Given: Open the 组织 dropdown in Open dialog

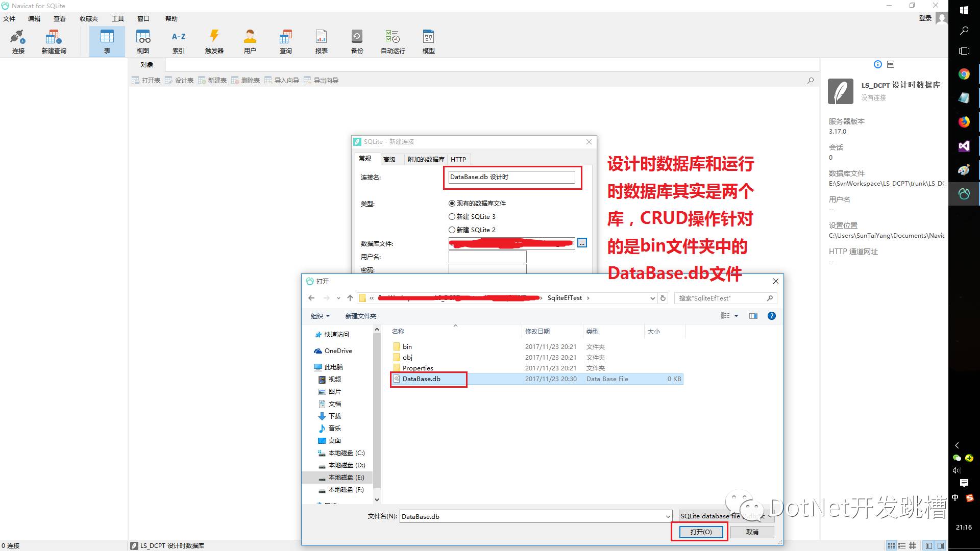Looking at the screenshot, I should [x=321, y=316].
